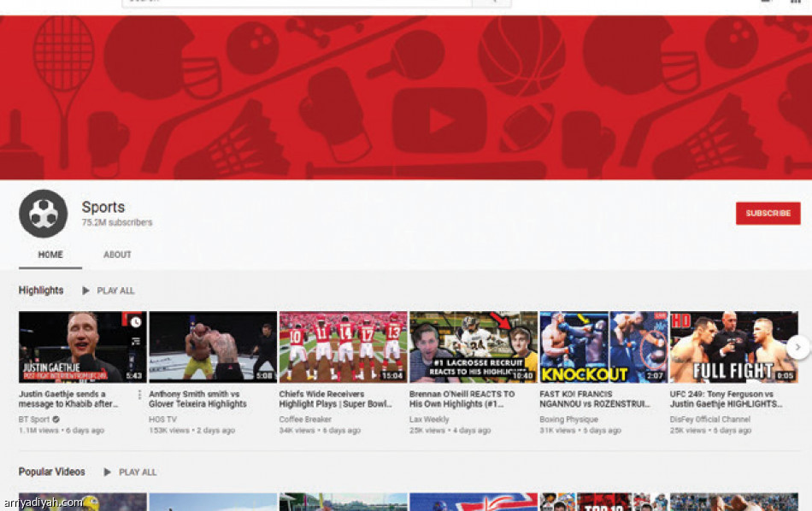
Task: Open the Popular Videos section heading
Action: [52, 472]
